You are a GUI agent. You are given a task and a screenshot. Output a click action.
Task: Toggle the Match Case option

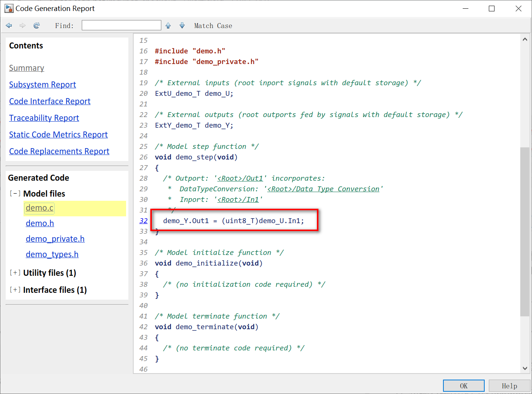(213, 26)
